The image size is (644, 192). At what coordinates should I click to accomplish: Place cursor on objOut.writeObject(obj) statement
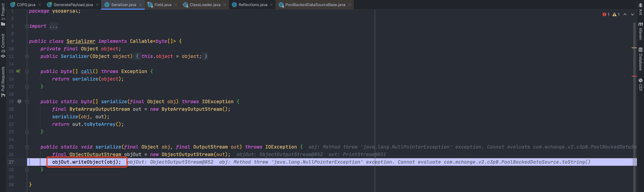[x=87, y=162]
